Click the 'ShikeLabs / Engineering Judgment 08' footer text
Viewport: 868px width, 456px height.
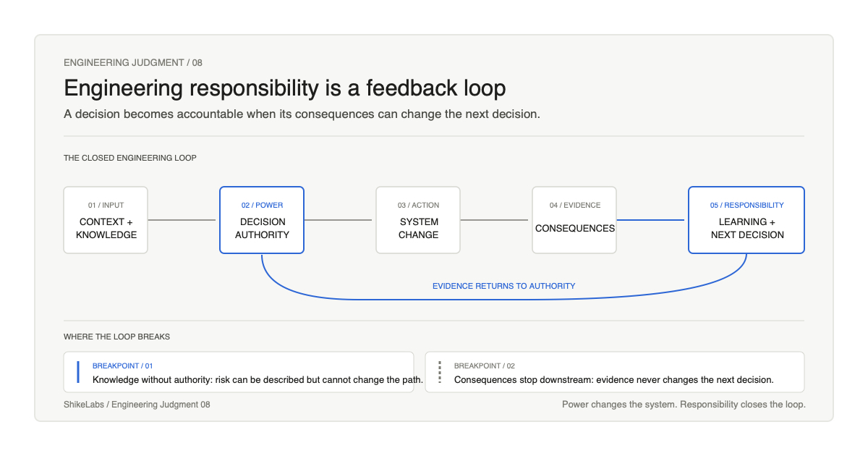pos(137,405)
